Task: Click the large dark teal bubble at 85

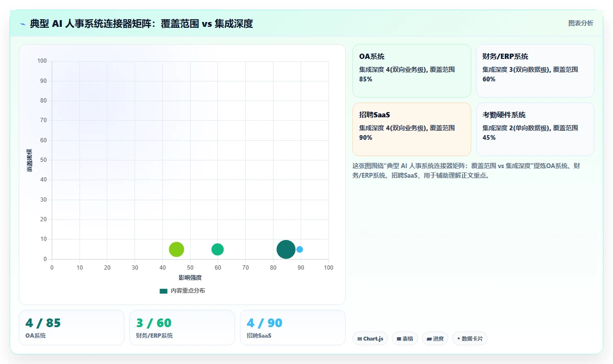Action: (286, 249)
